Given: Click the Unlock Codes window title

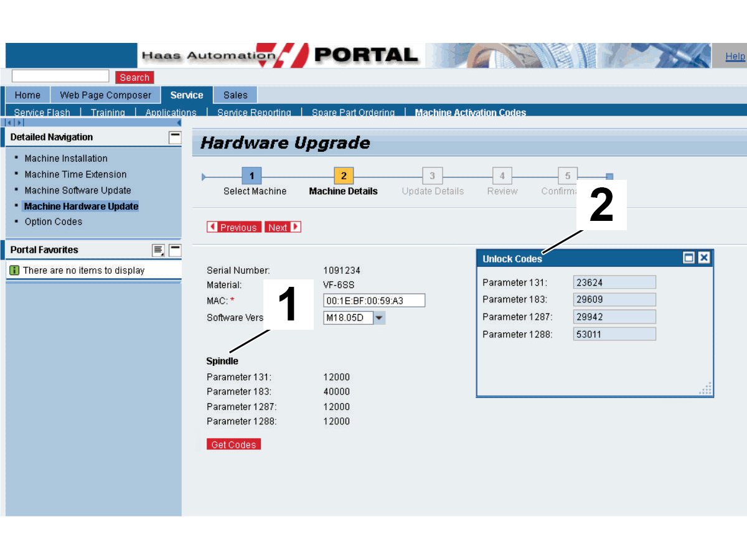Looking at the screenshot, I should click(x=512, y=259).
